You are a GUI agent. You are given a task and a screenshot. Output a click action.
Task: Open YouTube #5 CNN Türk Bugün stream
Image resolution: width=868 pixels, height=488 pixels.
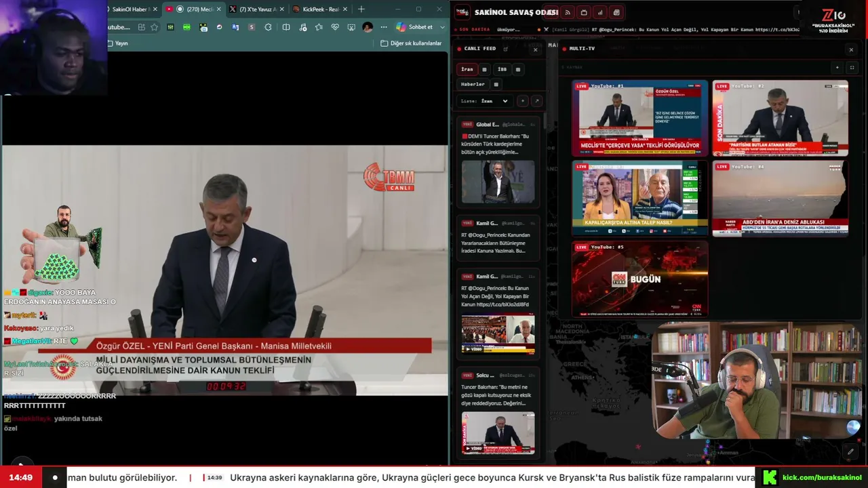[x=639, y=279]
